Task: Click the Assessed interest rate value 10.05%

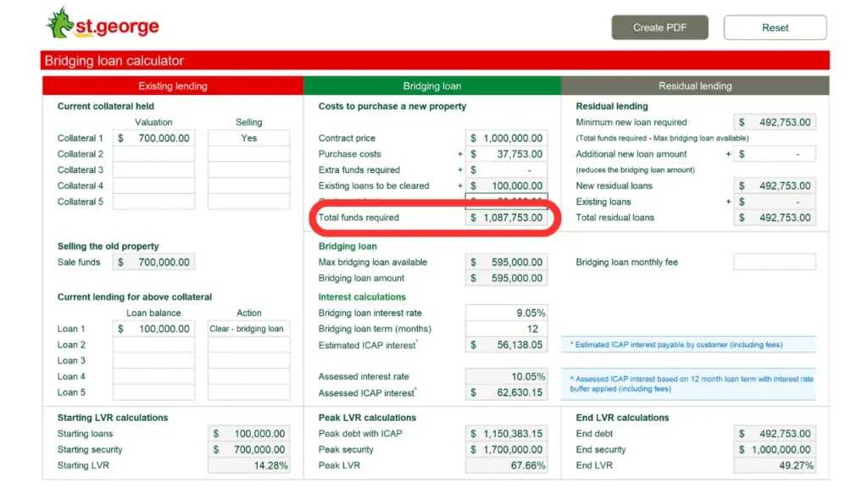Action: [x=507, y=376]
